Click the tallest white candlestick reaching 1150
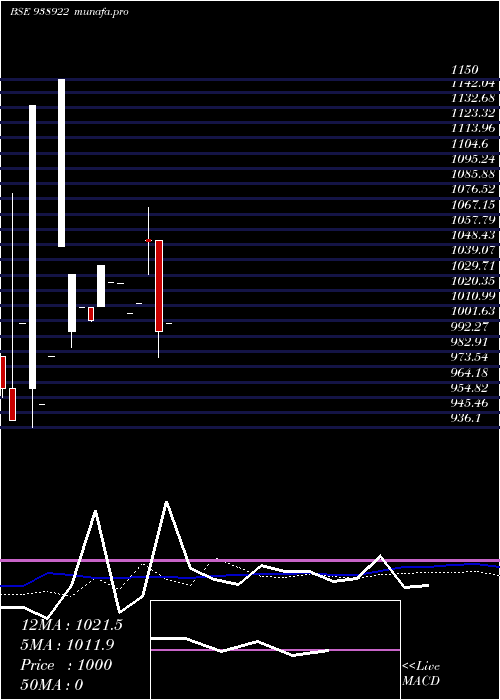This screenshot has width=500, height=700. click(x=61, y=163)
